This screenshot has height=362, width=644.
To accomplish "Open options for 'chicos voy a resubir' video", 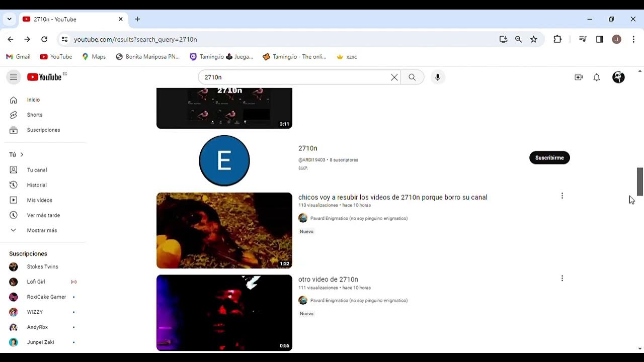I will pos(562,196).
